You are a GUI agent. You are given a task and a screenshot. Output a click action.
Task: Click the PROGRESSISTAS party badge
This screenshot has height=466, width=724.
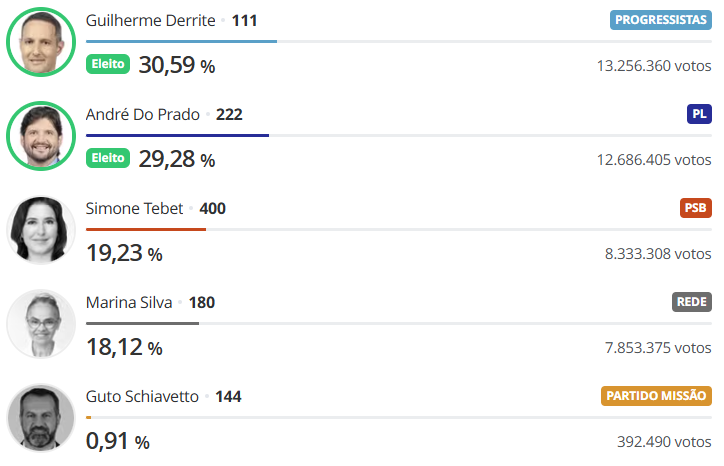tap(661, 20)
